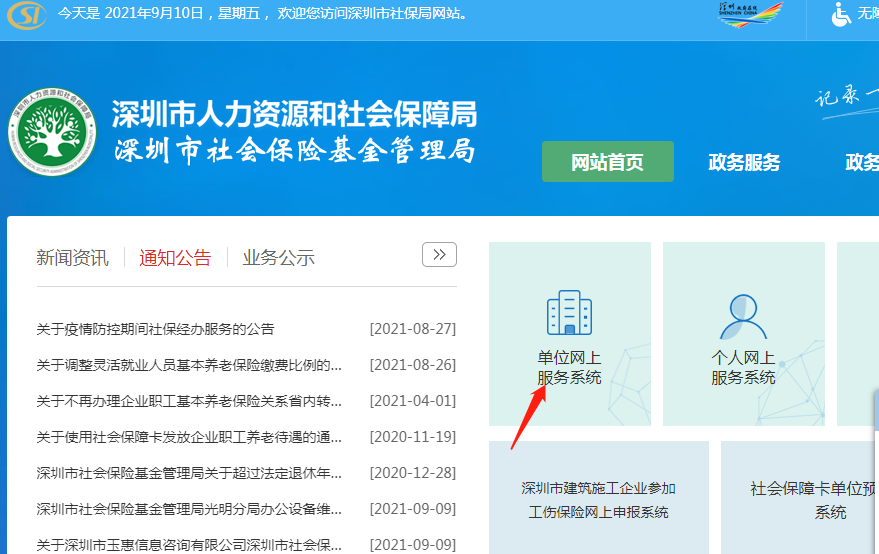Open notice 关于疫情防控期间社保经办服务的公告
The image size is (879, 554).
point(155,329)
